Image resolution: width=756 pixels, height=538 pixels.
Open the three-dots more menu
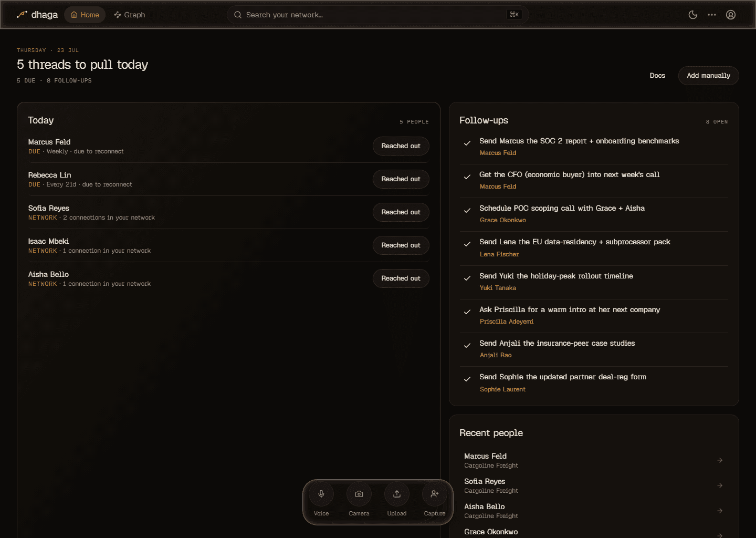[712, 15]
